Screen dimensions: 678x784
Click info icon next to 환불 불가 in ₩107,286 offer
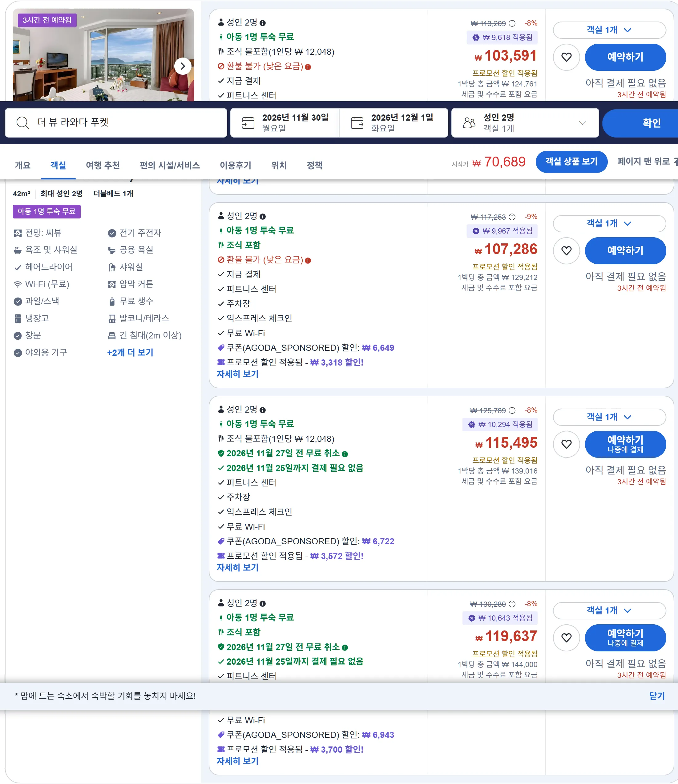pos(308,260)
